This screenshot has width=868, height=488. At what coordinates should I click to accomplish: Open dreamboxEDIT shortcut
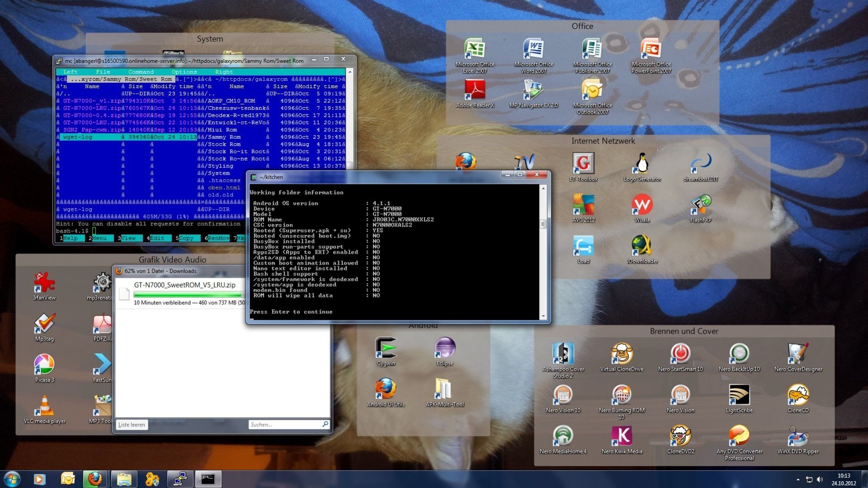[x=701, y=167]
